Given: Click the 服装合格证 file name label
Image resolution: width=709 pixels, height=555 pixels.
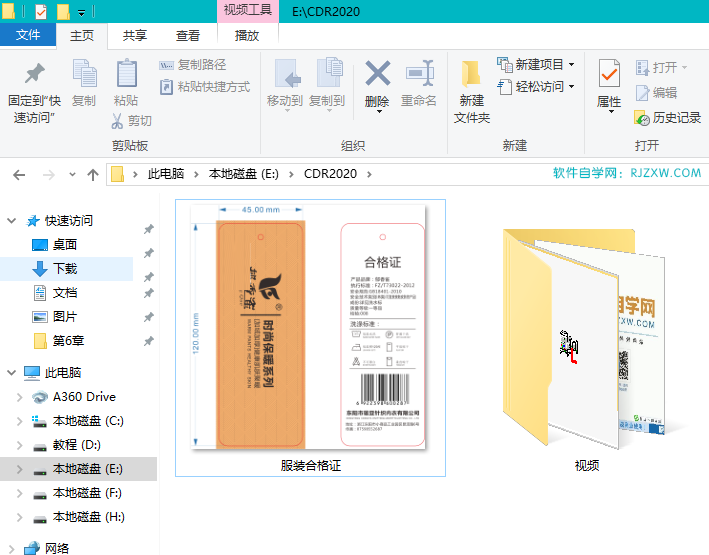Looking at the screenshot, I should (x=311, y=465).
